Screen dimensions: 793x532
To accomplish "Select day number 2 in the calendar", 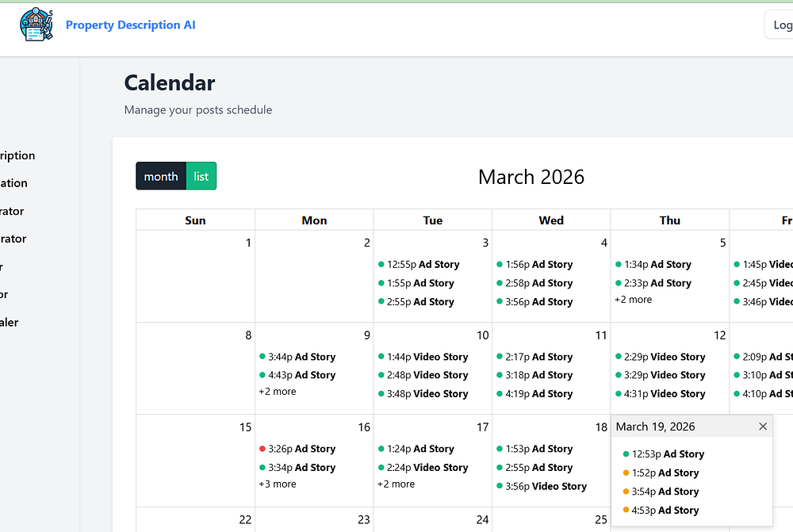I will coord(366,243).
